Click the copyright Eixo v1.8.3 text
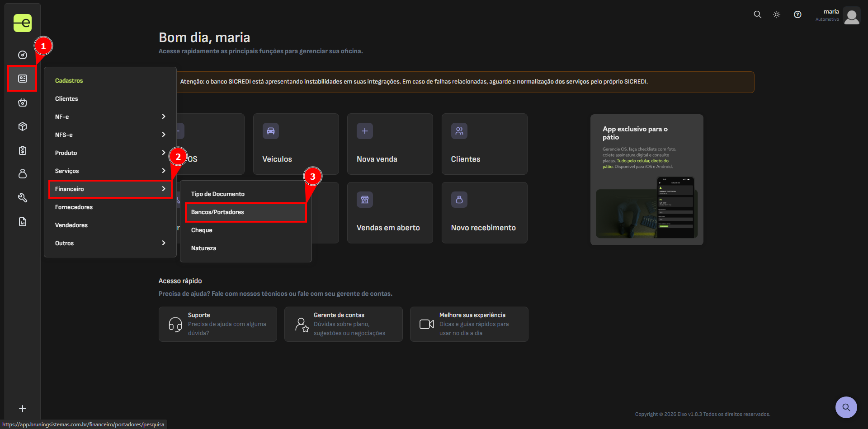The image size is (868, 429). [703, 414]
